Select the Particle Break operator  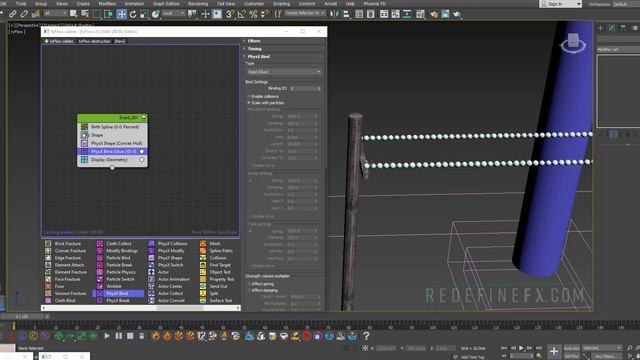click(x=115, y=265)
